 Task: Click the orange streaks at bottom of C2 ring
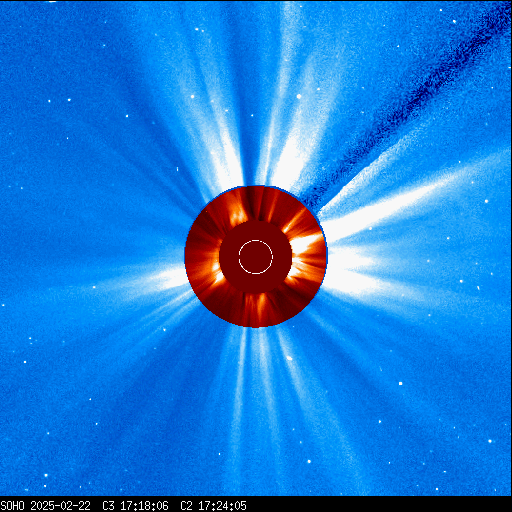[x=256, y=307]
